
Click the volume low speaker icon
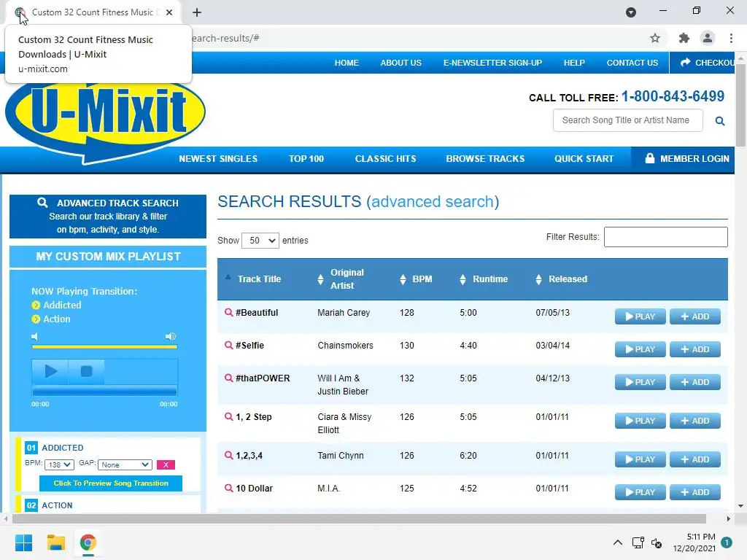coord(34,337)
